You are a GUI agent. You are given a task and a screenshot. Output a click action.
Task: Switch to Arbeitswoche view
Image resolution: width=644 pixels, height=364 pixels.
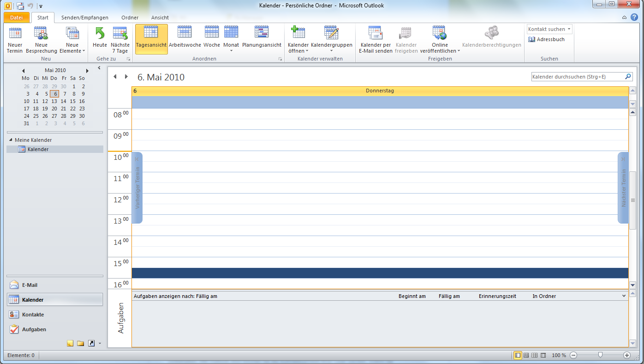pyautogui.click(x=185, y=39)
